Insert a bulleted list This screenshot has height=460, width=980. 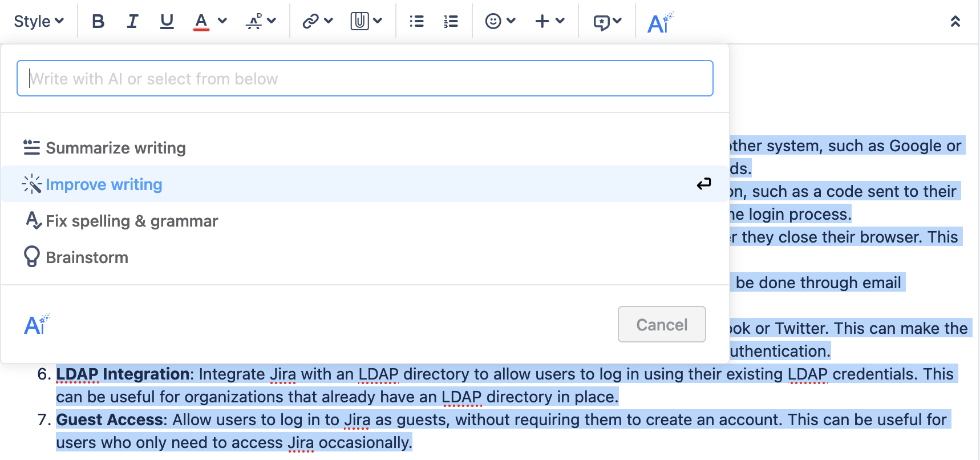pos(417,22)
